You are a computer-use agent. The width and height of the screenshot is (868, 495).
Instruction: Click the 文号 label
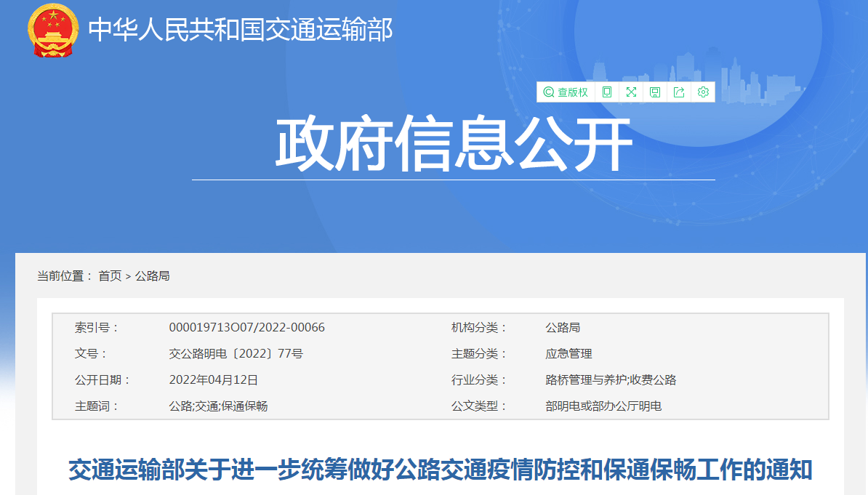point(91,354)
